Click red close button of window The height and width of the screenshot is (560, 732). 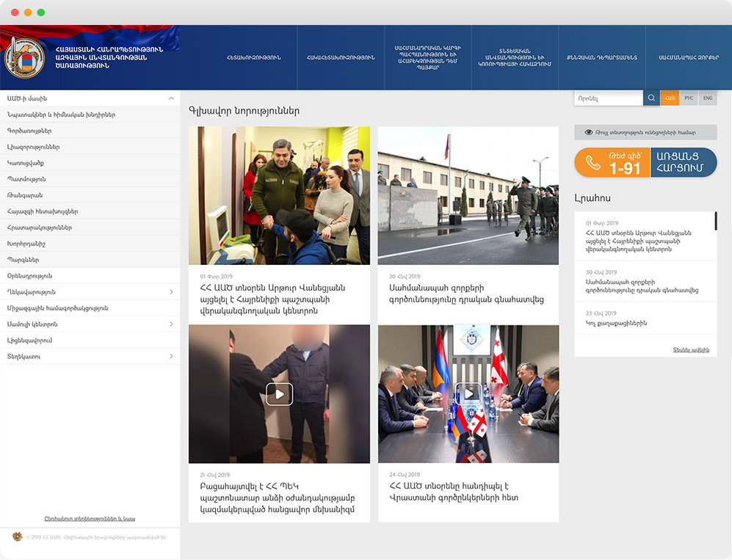(x=15, y=12)
